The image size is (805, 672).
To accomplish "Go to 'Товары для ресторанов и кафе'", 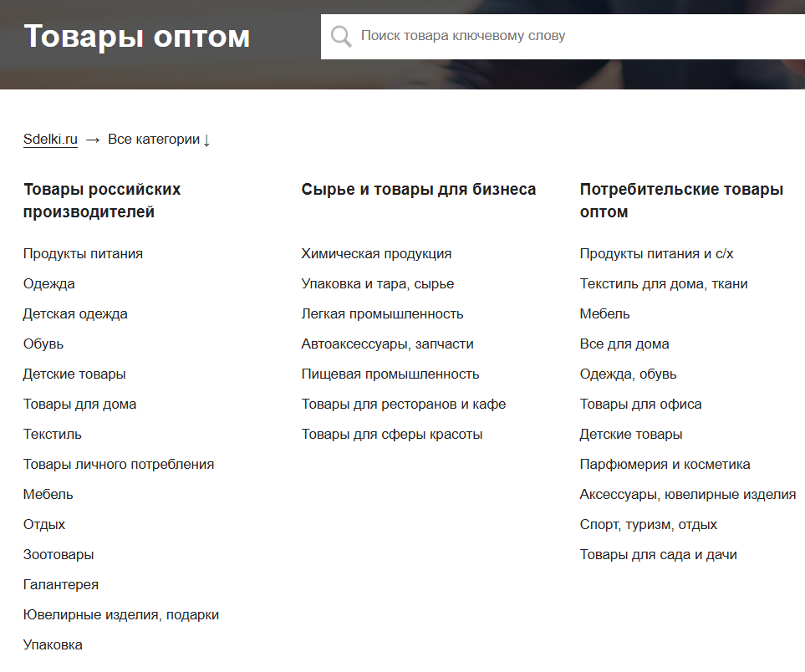I will (x=404, y=404).
